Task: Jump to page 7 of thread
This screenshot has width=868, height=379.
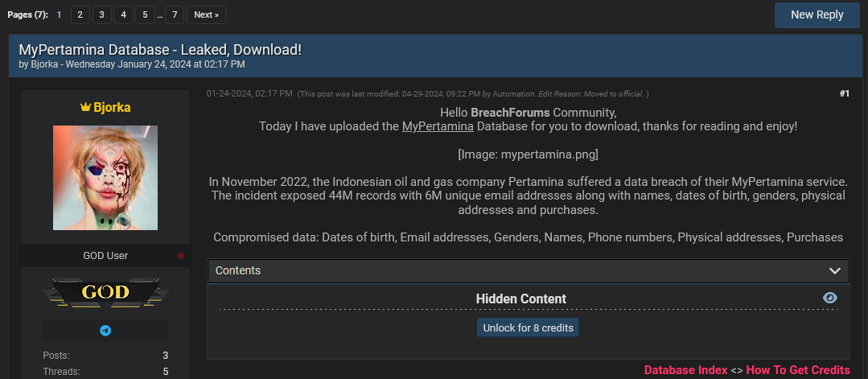Action: point(175,15)
